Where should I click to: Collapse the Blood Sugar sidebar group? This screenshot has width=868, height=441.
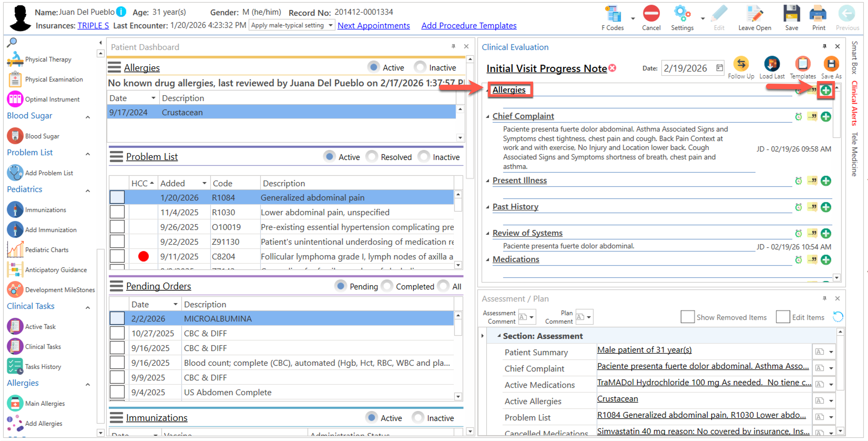coord(88,117)
